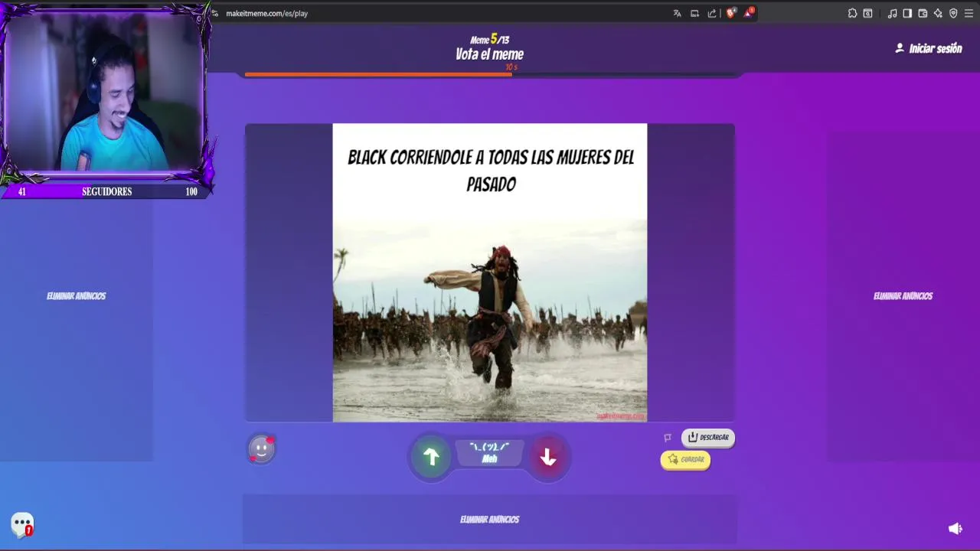980x551 pixels.
Task: Vote Meh on the meme
Action: [x=489, y=453]
